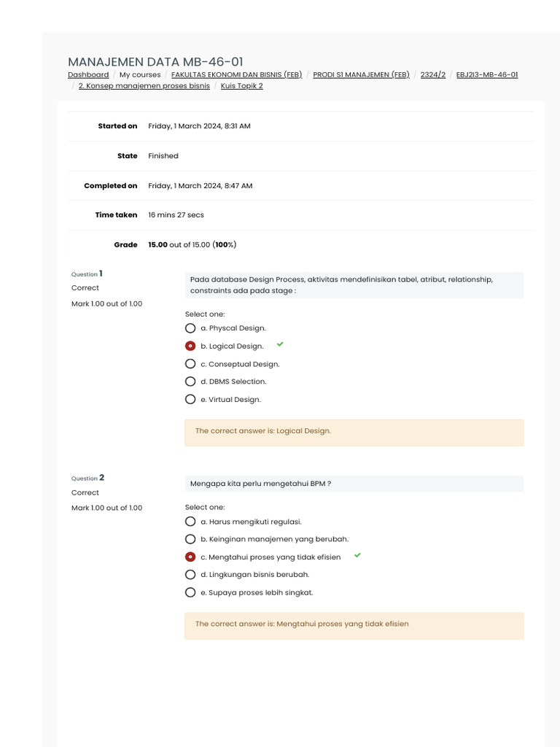Select radio option e. Virtual Design
This screenshot has height=747, width=560.
pyautogui.click(x=190, y=400)
